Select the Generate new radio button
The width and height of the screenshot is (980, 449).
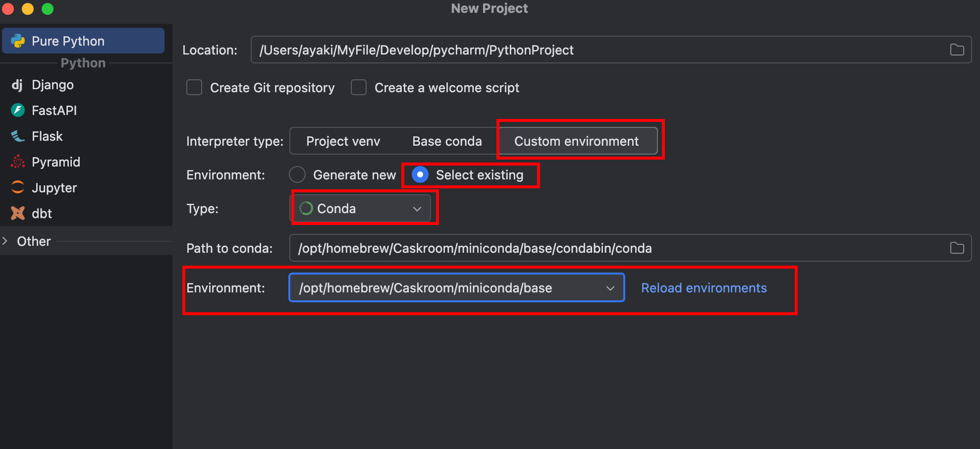(x=297, y=174)
